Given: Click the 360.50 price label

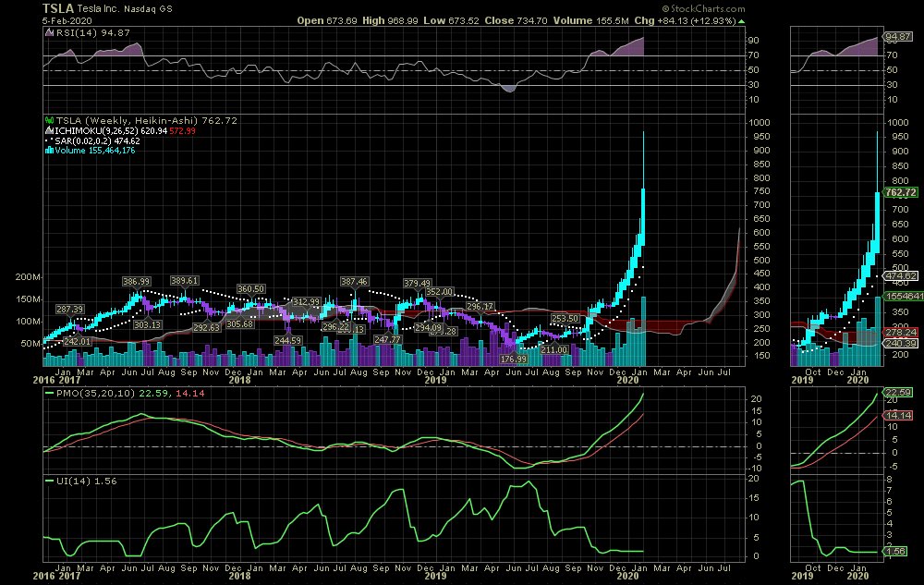Looking at the screenshot, I should tap(251, 288).
